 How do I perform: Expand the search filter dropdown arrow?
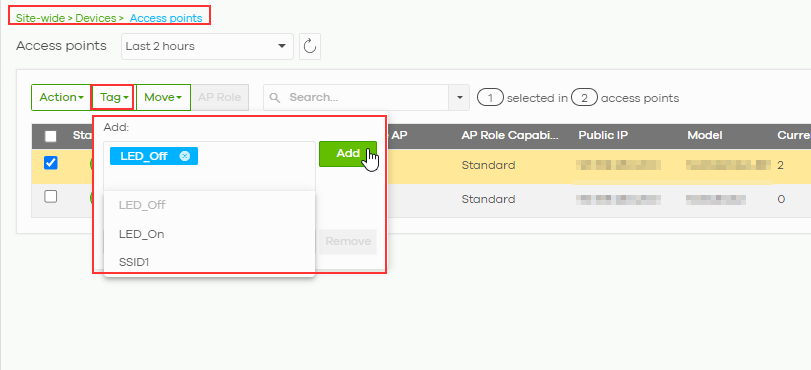coord(459,97)
